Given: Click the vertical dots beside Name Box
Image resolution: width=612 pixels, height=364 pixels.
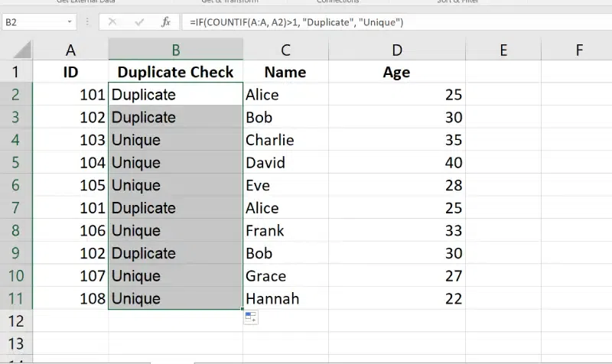Looking at the screenshot, I should point(87,22).
